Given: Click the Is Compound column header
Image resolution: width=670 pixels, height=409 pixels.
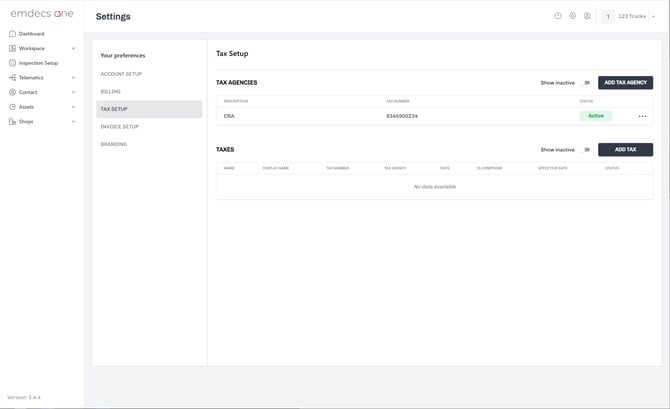Looking at the screenshot, I should coord(490,168).
